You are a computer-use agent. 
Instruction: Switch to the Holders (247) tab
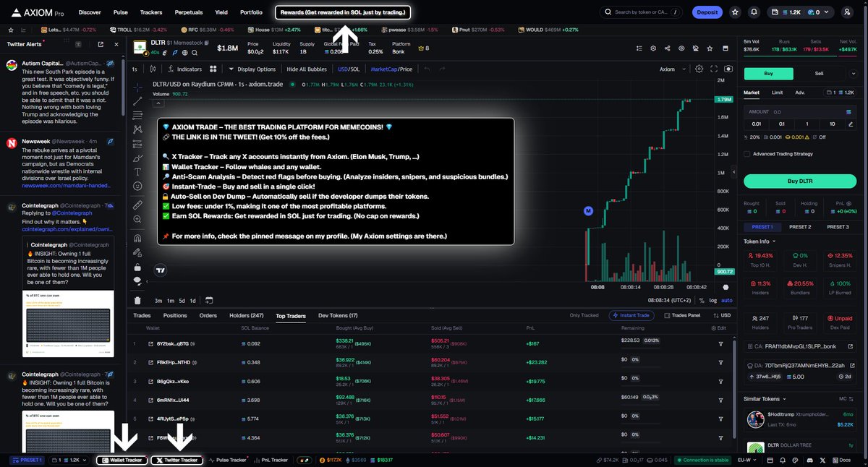(x=247, y=316)
